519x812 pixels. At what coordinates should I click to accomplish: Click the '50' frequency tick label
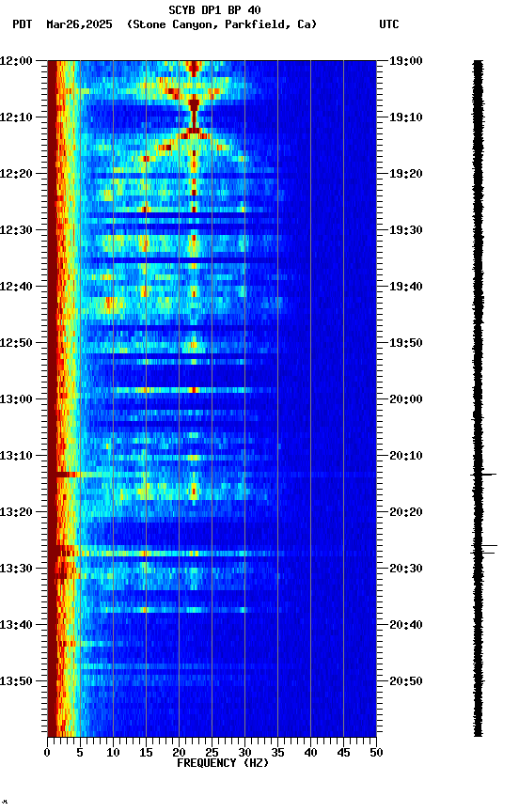377,753
